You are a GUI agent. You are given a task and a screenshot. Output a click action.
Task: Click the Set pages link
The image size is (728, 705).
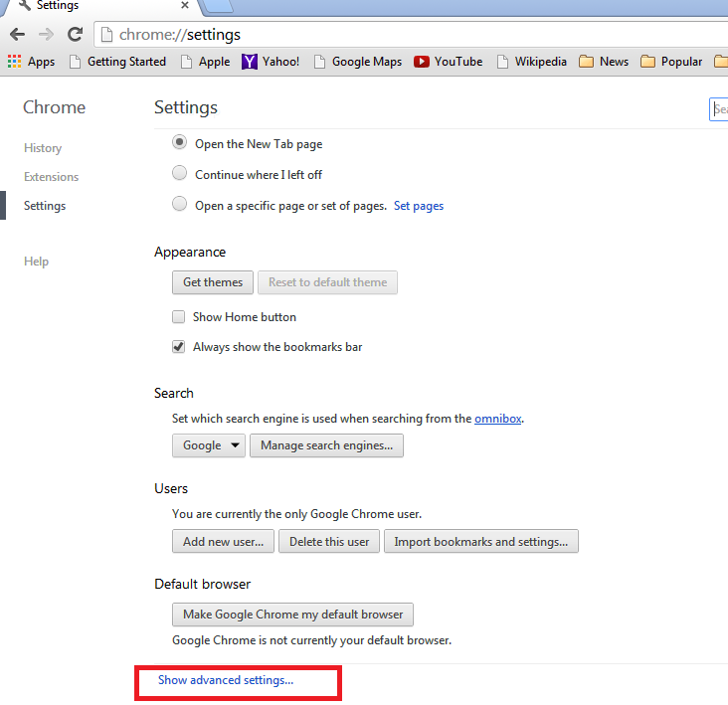point(419,206)
